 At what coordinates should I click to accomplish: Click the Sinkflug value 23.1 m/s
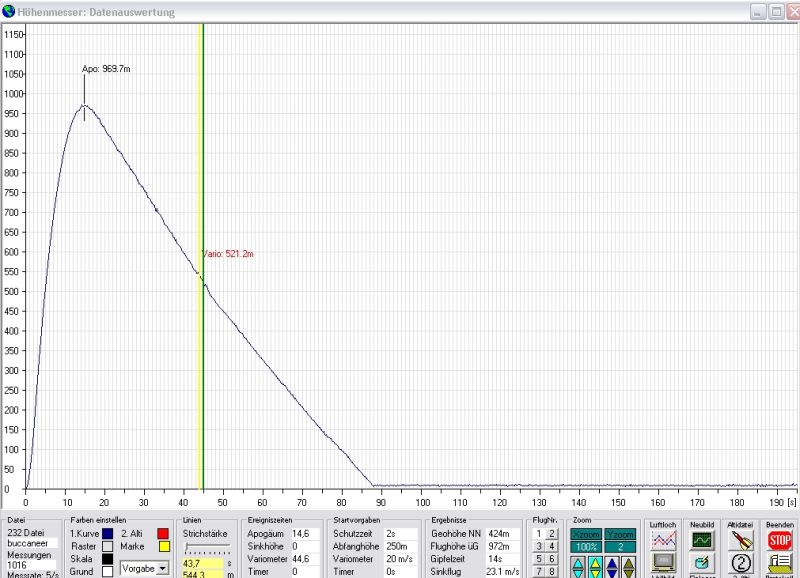point(503,572)
